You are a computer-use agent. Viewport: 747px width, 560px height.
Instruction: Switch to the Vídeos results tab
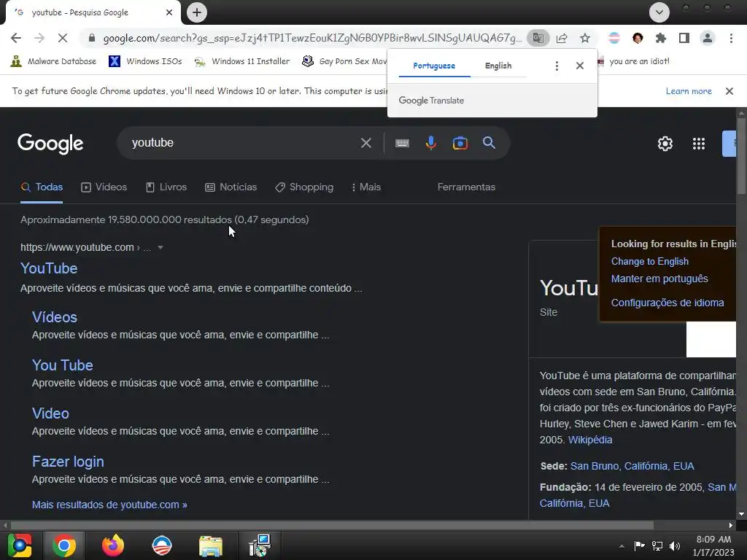(x=104, y=187)
